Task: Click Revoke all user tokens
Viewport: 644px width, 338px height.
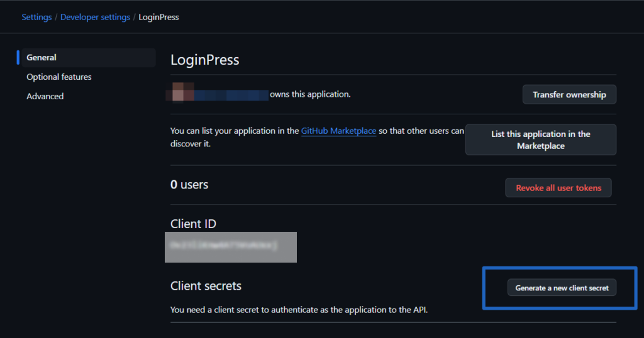Action: [558, 187]
